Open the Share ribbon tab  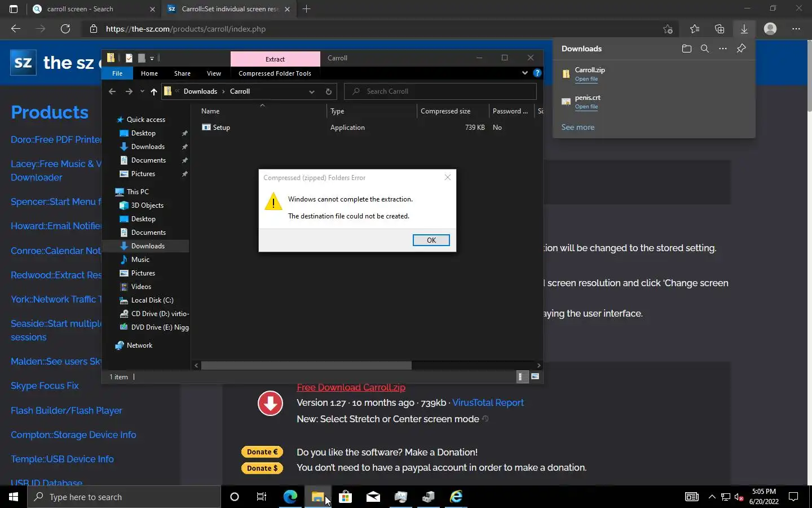tap(182, 73)
